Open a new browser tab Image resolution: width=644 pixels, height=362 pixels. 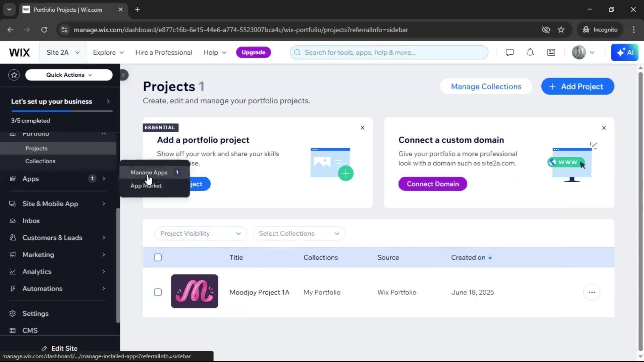click(x=138, y=9)
